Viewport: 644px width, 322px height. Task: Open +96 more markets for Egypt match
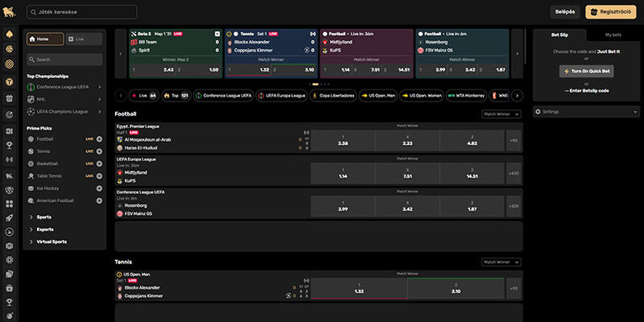[514, 140]
